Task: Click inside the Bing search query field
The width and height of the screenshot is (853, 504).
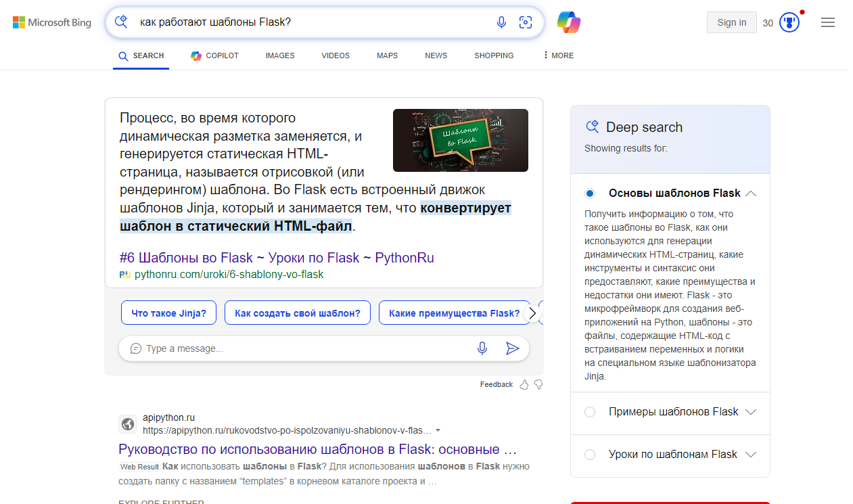Action: pyautogui.click(x=311, y=22)
